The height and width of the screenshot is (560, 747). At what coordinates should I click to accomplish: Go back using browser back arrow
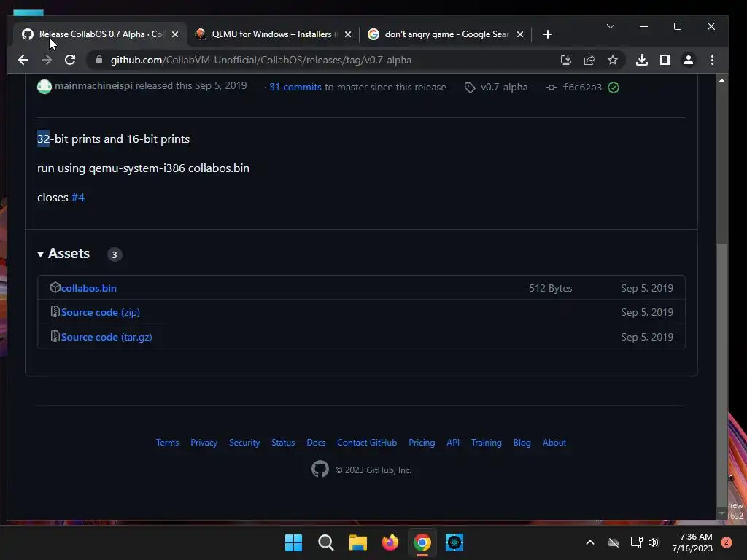[23, 60]
